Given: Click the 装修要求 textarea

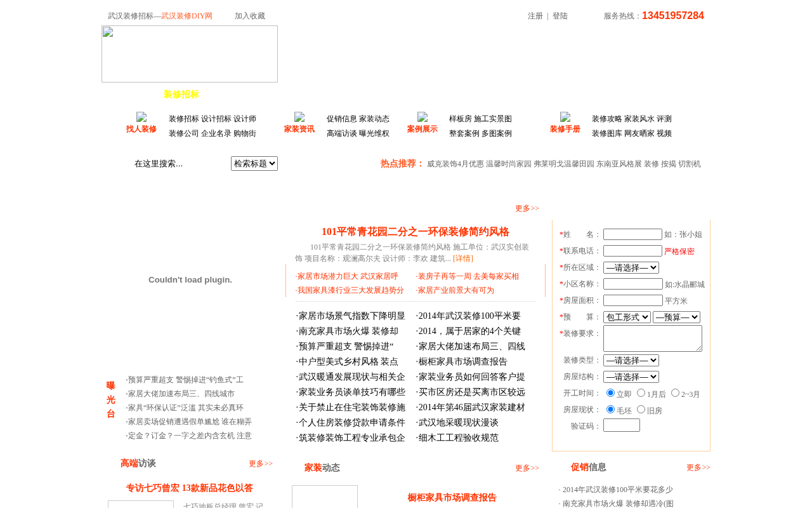Looking at the screenshot, I should (x=653, y=338).
